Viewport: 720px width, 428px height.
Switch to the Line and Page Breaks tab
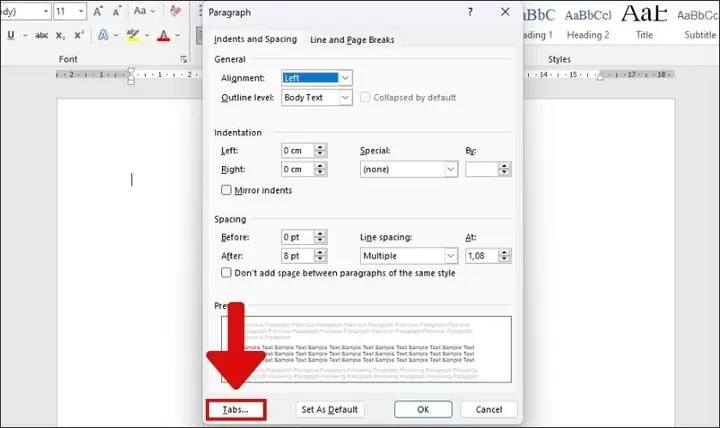click(352, 40)
